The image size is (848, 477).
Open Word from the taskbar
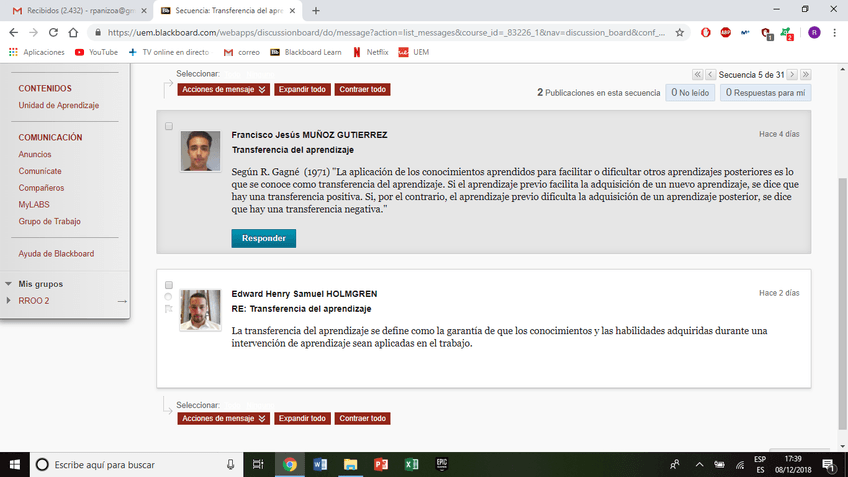320,465
